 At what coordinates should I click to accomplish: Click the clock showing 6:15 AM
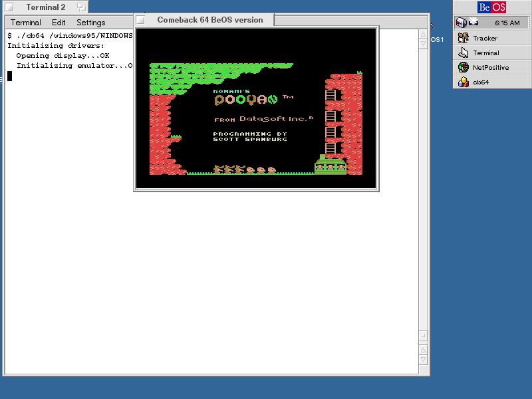(x=507, y=23)
